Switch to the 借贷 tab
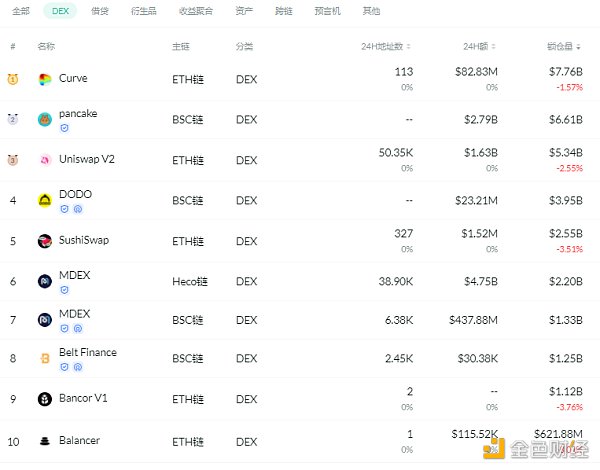This screenshot has width=600, height=470. point(100,11)
